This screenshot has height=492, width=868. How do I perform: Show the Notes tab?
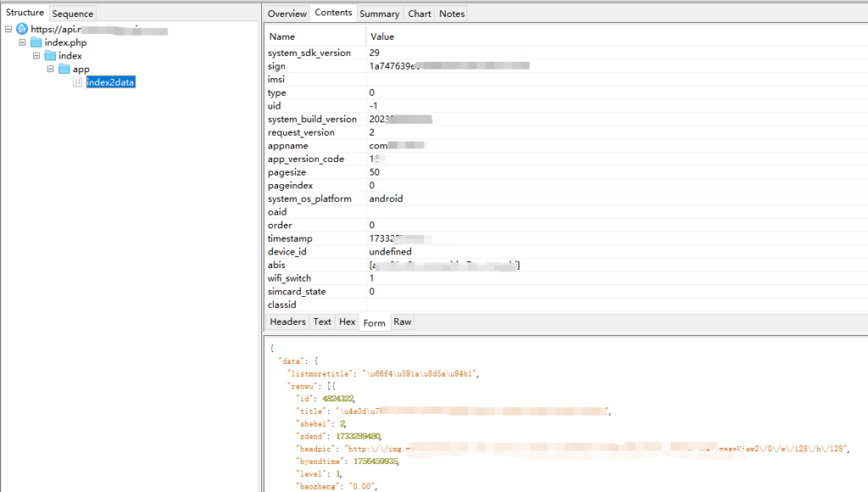(452, 14)
